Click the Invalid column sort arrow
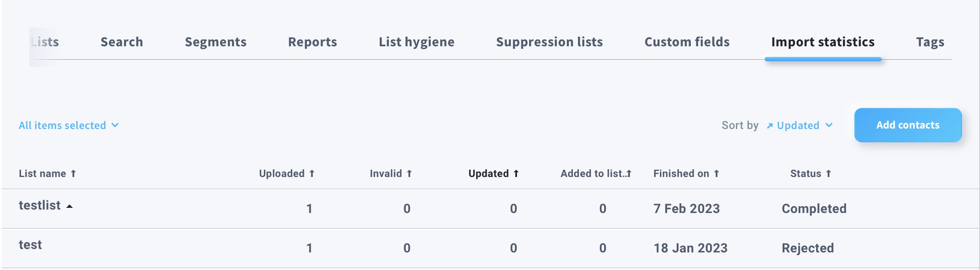 (x=409, y=174)
